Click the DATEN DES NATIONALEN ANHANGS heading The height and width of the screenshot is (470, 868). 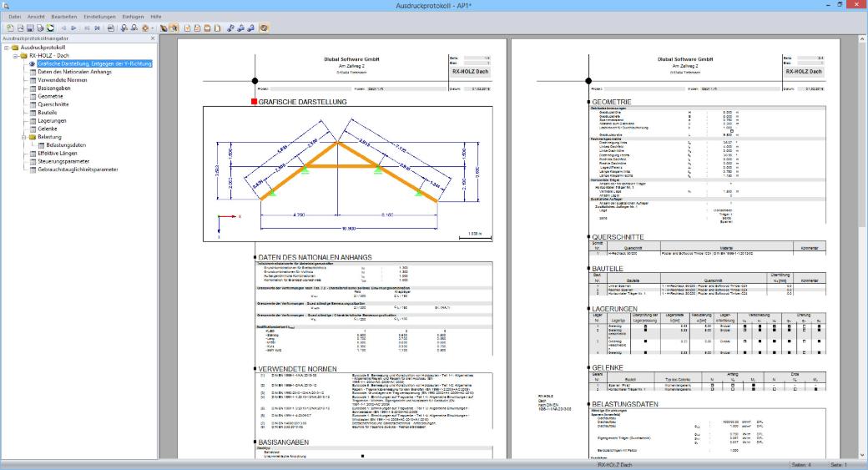click(315, 257)
